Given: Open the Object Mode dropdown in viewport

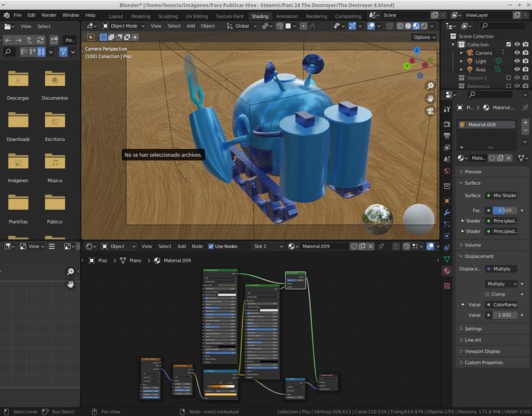Looking at the screenshot, I should (123, 26).
